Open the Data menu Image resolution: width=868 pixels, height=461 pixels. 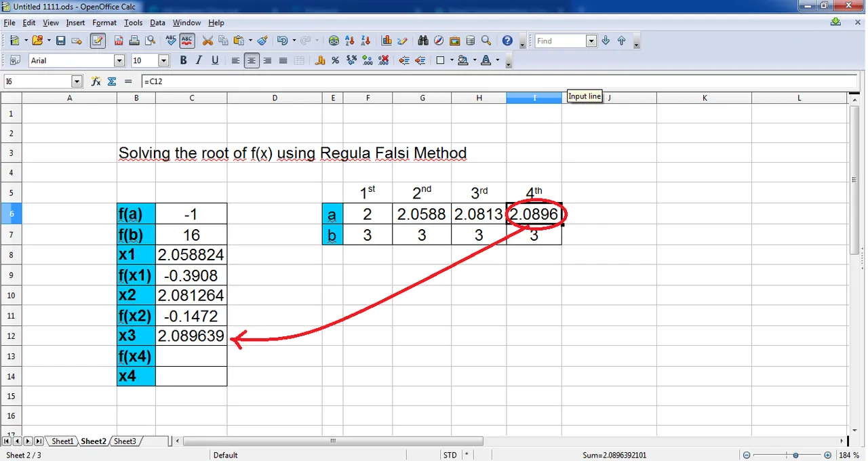pyautogui.click(x=157, y=22)
